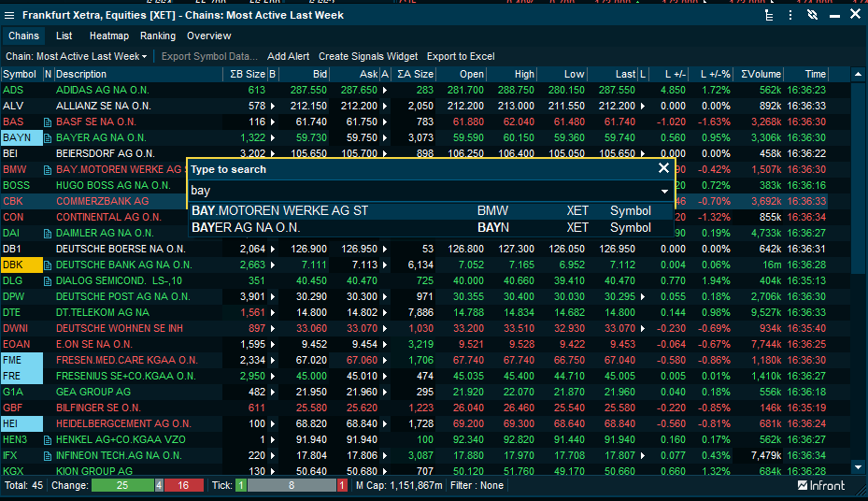The image size is (868, 501).
Task: Open the news icon beside BAYN
Action: [x=48, y=138]
